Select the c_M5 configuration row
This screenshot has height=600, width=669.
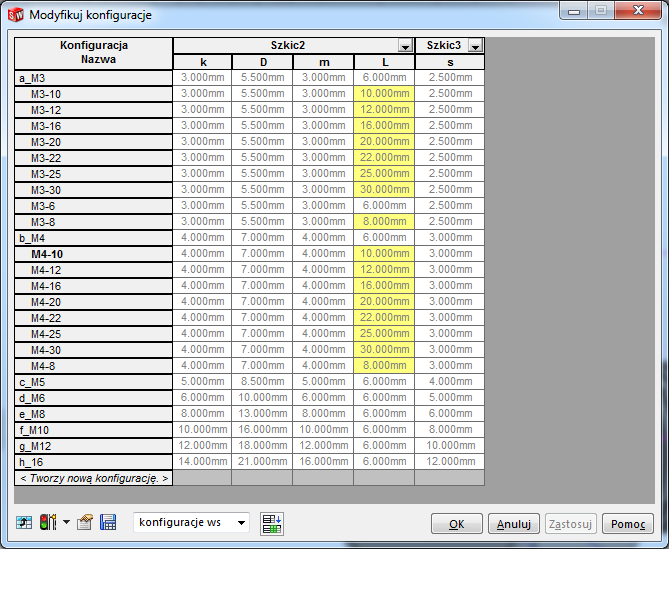[x=93, y=382]
